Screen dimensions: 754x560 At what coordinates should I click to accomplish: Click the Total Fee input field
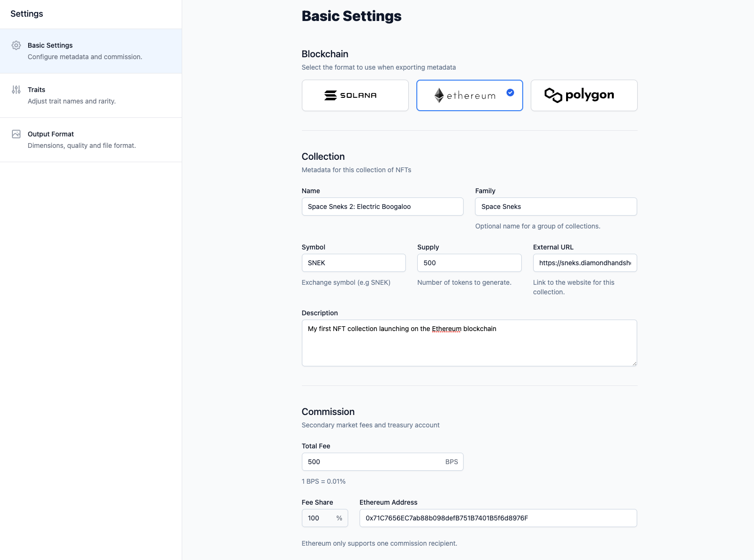coord(382,462)
